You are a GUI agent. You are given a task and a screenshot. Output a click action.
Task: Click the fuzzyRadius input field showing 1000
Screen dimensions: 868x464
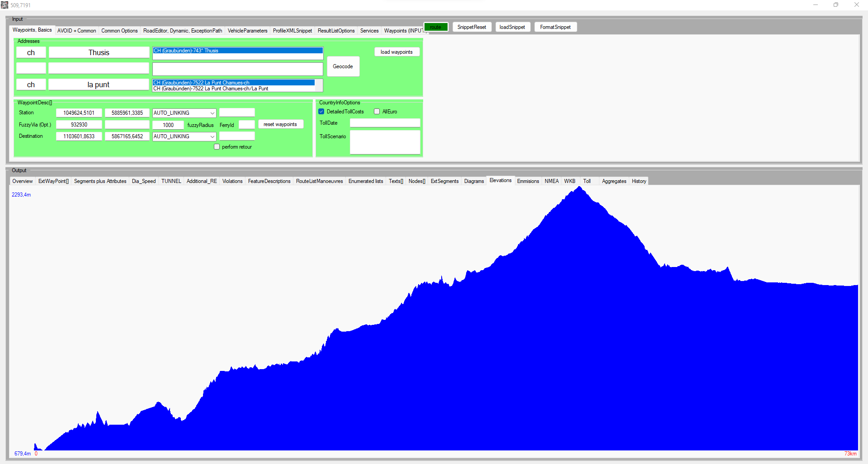[168, 125]
